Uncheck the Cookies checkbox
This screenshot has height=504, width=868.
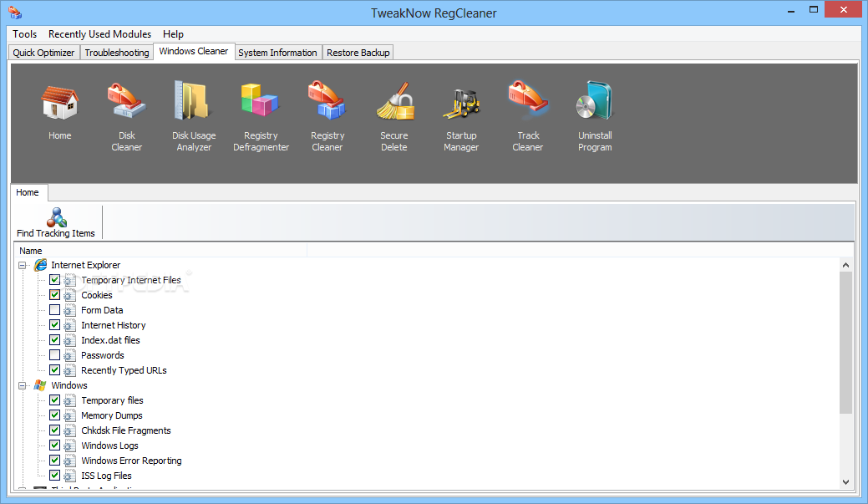pyautogui.click(x=55, y=295)
